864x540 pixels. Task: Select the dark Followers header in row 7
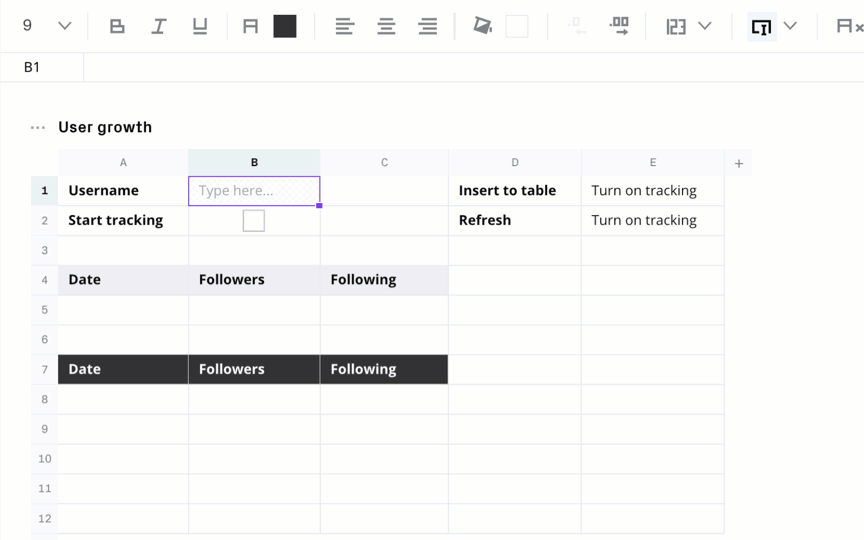(x=254, y=369)
